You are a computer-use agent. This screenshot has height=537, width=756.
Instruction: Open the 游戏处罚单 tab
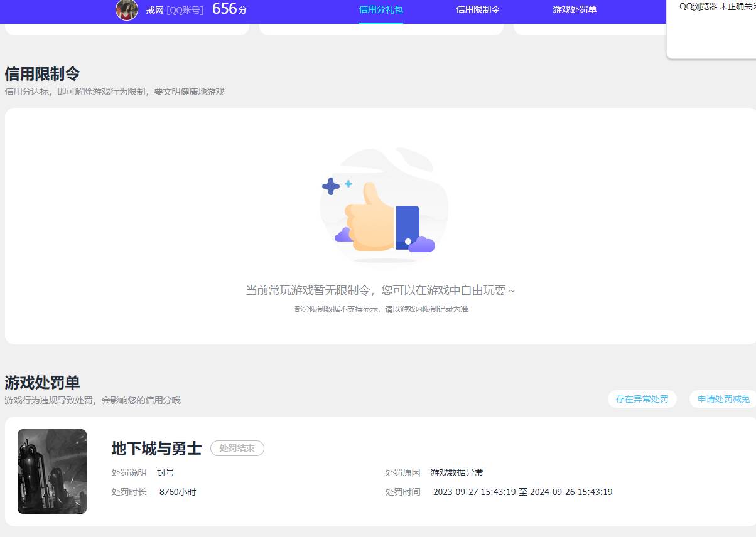[575, 10]
